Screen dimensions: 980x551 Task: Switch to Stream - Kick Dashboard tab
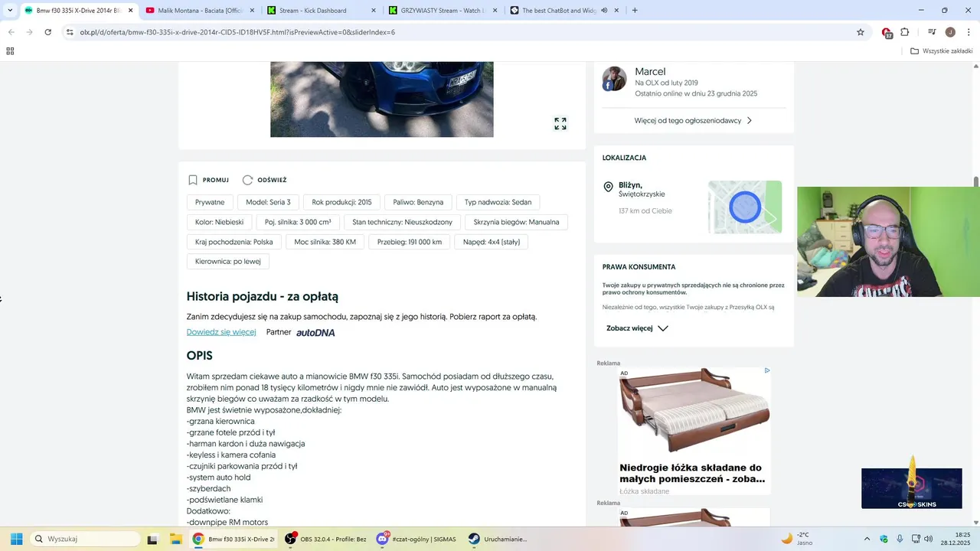pyautogui.click(x=322, y=11)
